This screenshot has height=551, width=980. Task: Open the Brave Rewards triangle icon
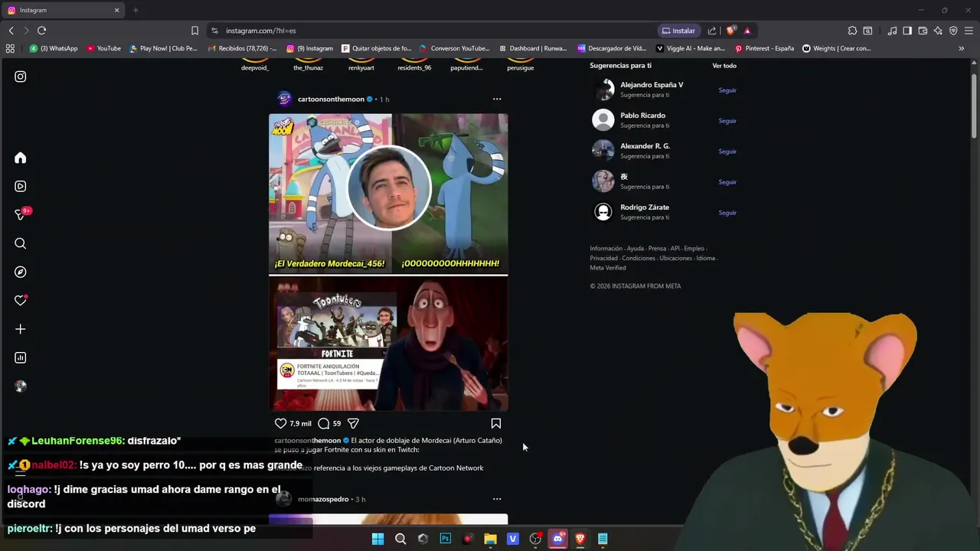tap(747, 31)
